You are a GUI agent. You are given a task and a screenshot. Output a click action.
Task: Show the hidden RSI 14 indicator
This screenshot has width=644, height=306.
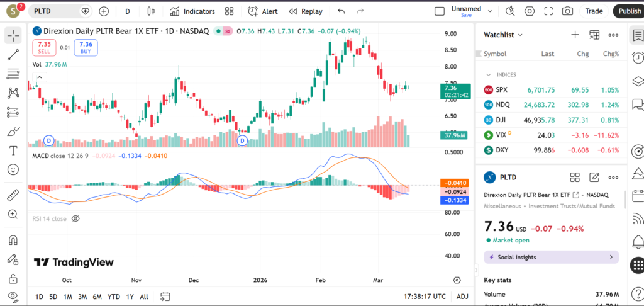click(x=75, y=218)
